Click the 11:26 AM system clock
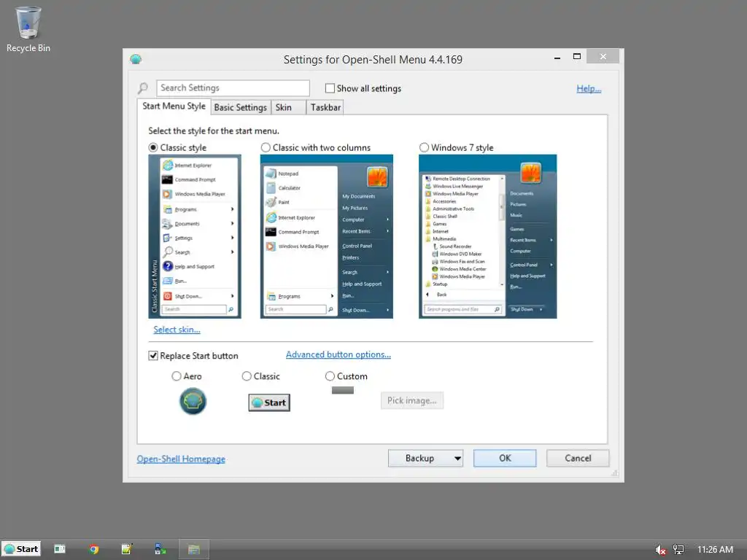Screen dimensions: 747x560 coord(715,550)
